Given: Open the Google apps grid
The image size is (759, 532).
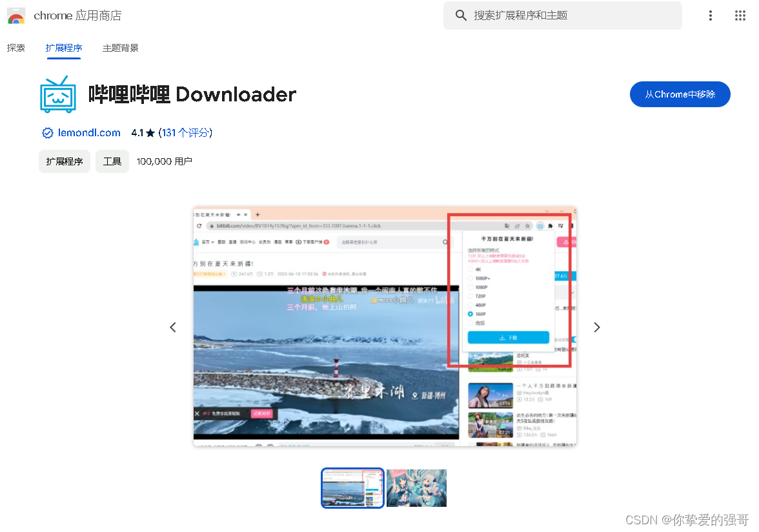Looking at the screenshot, I should click(740, 15).
